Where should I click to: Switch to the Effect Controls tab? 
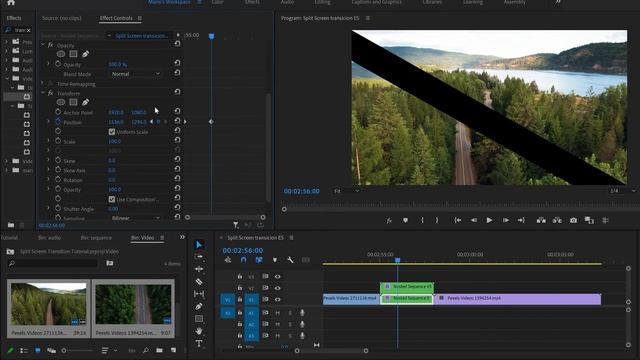pos(116,18)
